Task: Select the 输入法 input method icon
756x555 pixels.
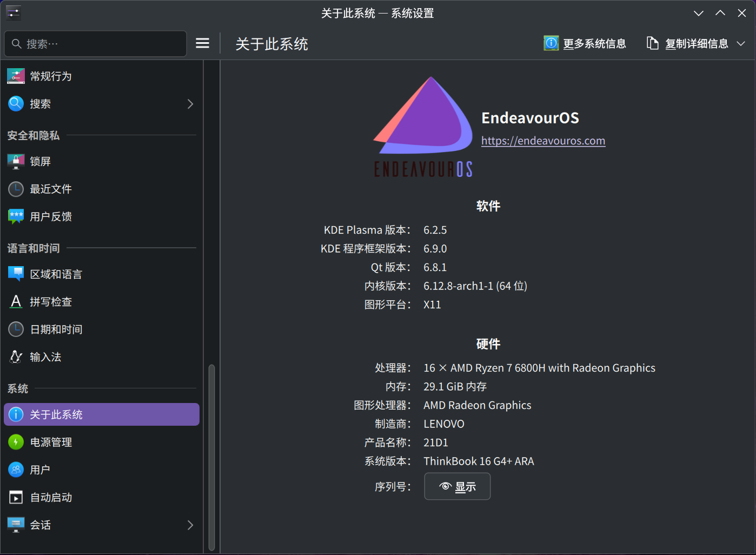Action: click(x=16, y=357)
